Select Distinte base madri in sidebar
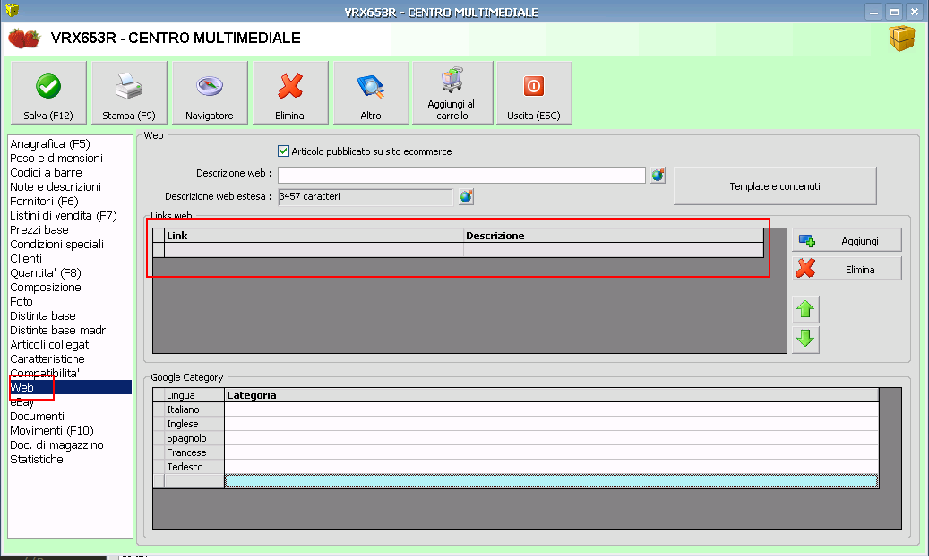 pyautogui.click(x=59, y=330)
